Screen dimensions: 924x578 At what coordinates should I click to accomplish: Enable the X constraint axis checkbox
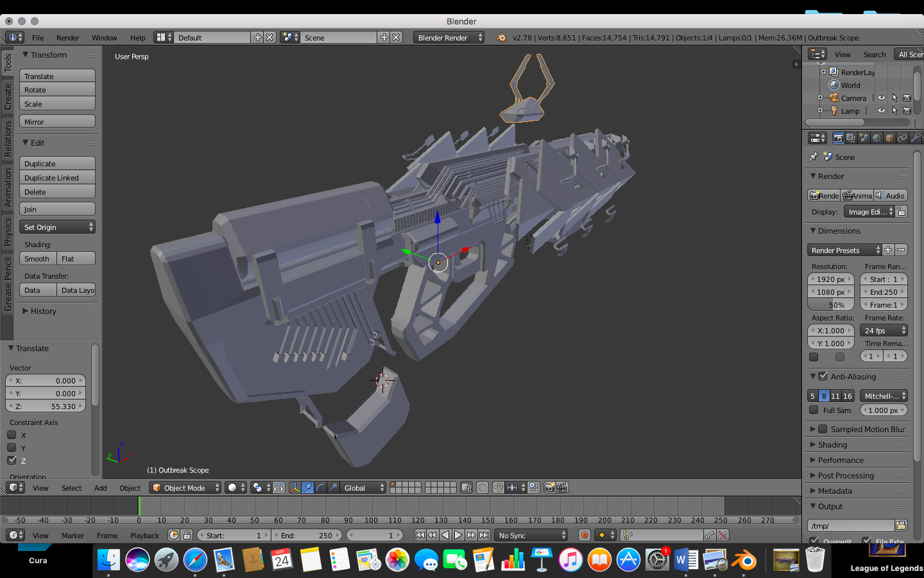click(x=12, y=435)
